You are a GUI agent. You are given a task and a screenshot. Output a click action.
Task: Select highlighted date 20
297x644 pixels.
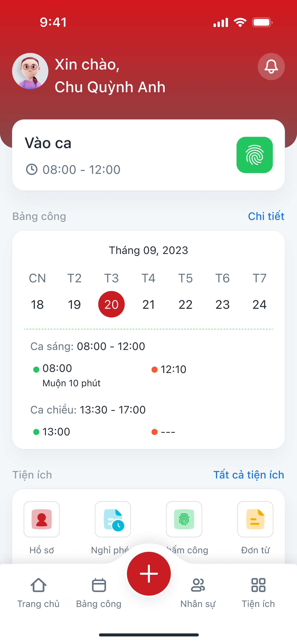point(111,304)
